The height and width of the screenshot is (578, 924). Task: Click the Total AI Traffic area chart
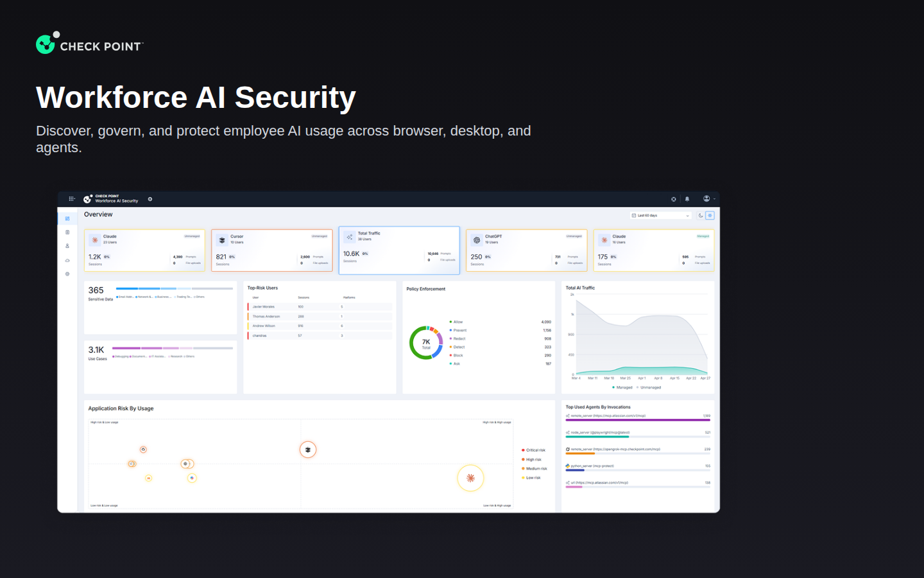pyautogui.click(x=641, y=335)
